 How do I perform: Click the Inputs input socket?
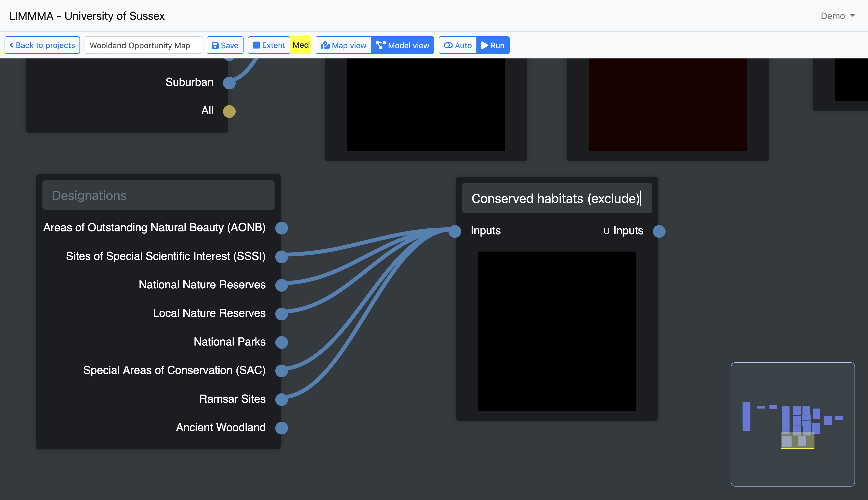click(x=455, y=231)
